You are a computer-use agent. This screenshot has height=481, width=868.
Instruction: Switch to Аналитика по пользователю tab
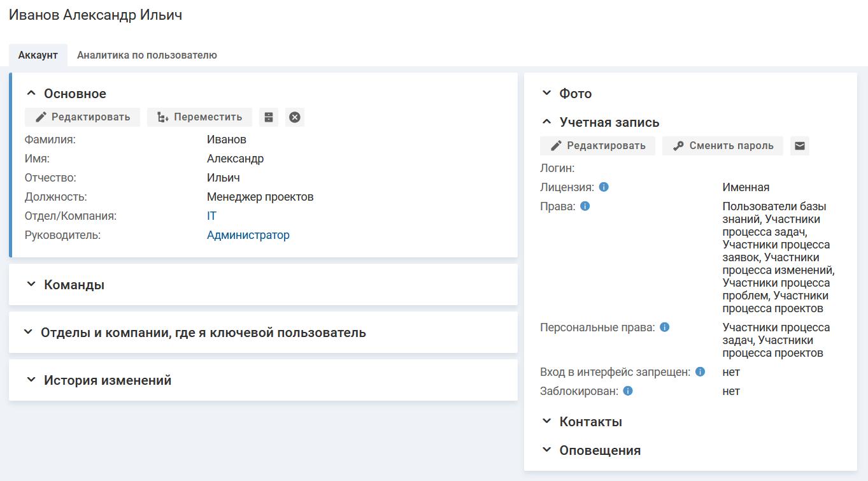click(x=147, y=55)
